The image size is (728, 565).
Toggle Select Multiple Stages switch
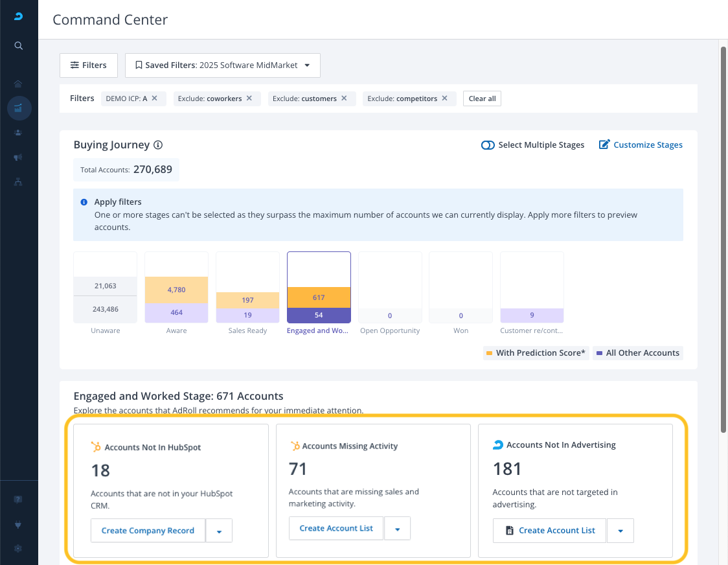coord(488,145)
